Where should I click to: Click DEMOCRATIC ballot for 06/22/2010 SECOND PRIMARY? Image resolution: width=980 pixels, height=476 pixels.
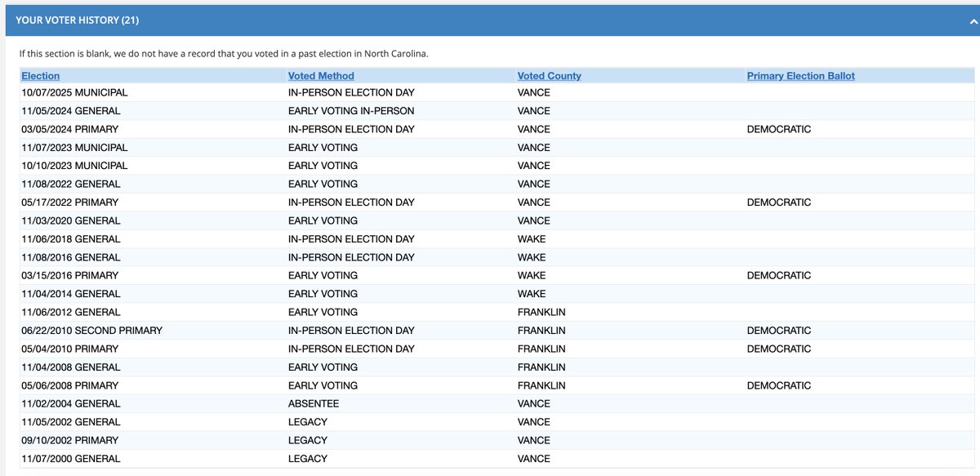click(779, 331)
